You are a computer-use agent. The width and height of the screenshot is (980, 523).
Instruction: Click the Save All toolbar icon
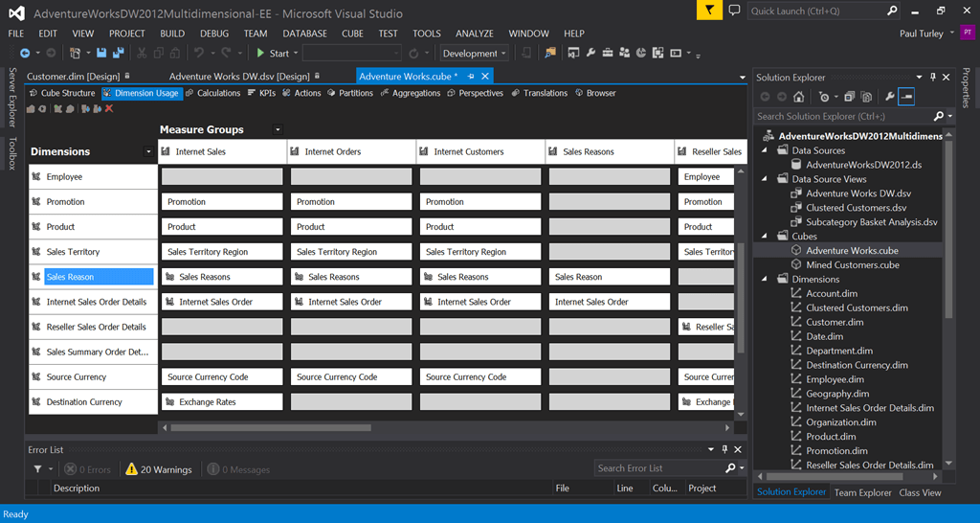pos(118,54)
